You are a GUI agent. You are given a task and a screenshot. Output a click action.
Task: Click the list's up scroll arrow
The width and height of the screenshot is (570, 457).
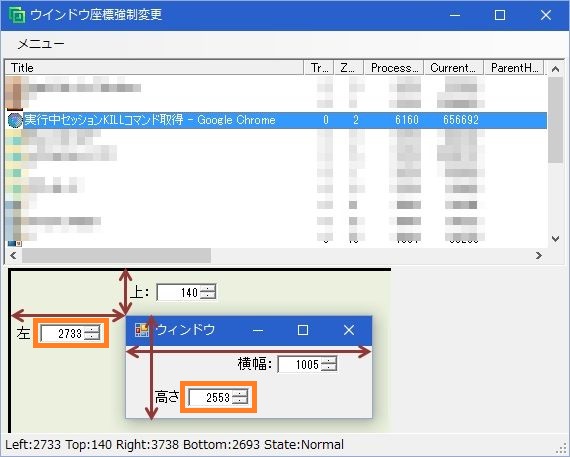pos(555,69)
